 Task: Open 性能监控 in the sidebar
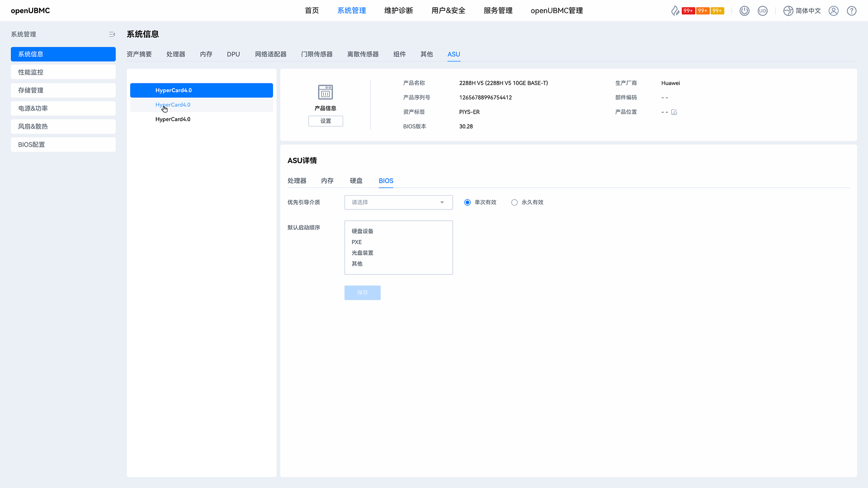pyautogui.click(x=63, y=72)
